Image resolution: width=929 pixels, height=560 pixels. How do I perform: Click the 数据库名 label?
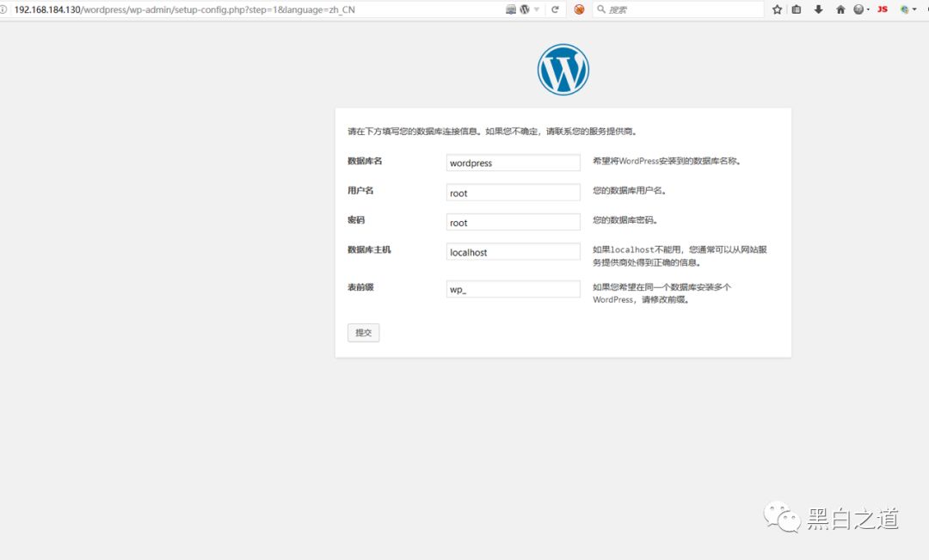tap(365, 161)
